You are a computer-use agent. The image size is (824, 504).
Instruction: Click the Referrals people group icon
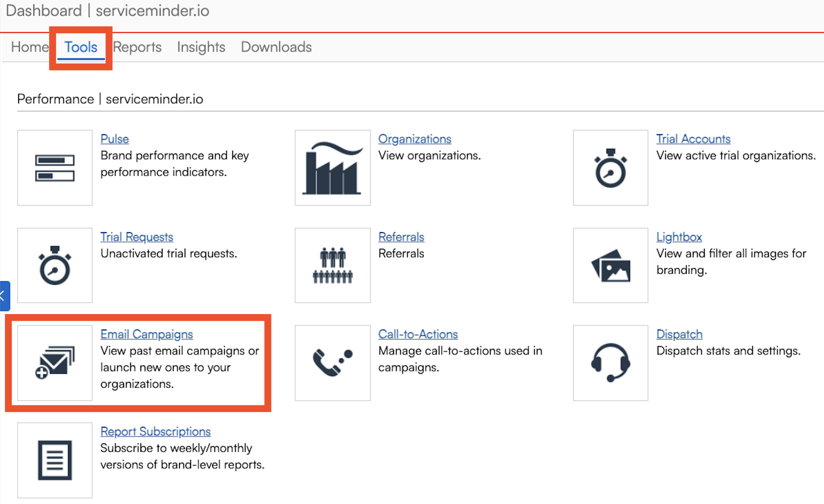click(332, 265)
